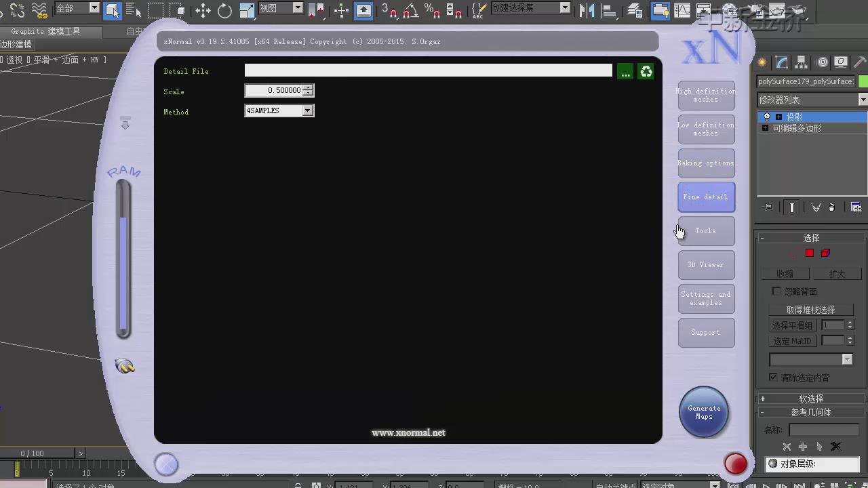868x488 pixels.
Task: Click Remove Modifier trash icon in stack
Action: pos(832,207)
